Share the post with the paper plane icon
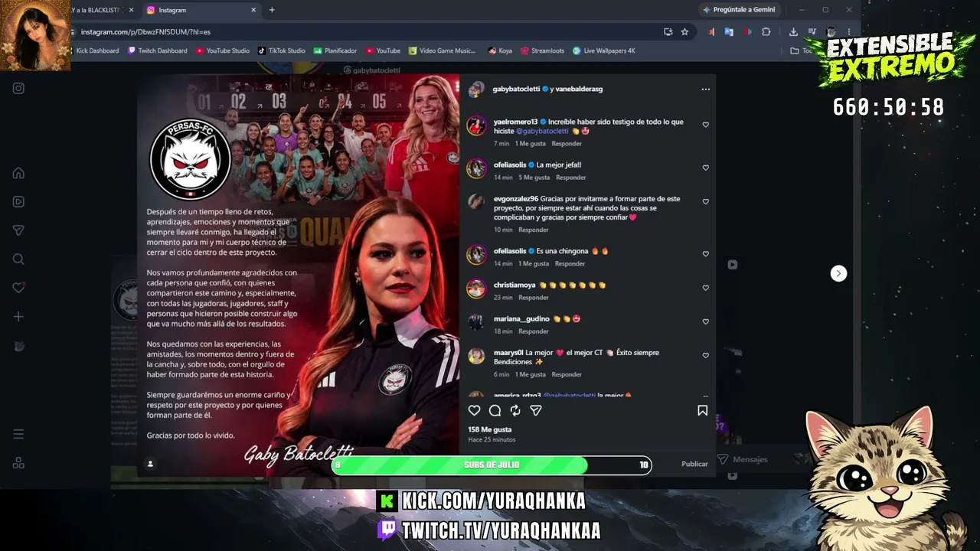Screen dimensions: 980x551 pos(536,411)
